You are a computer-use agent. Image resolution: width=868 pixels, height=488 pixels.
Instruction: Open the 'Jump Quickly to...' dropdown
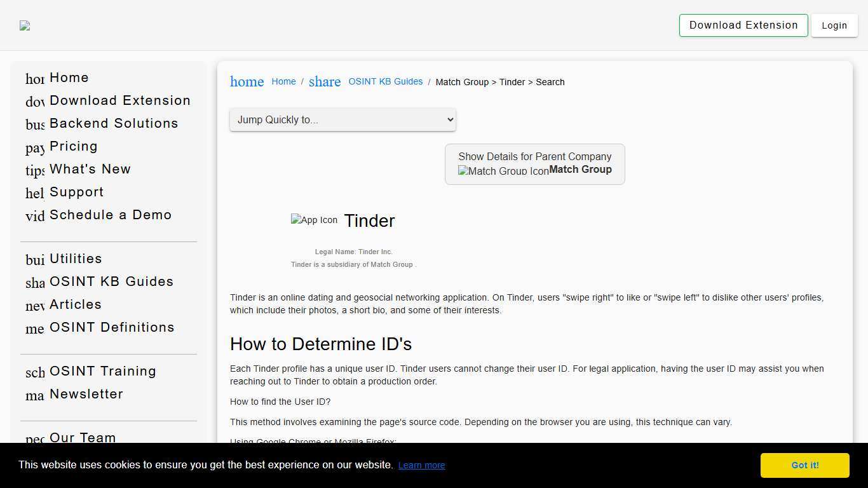pyautogui.click(x=342, y=119)
